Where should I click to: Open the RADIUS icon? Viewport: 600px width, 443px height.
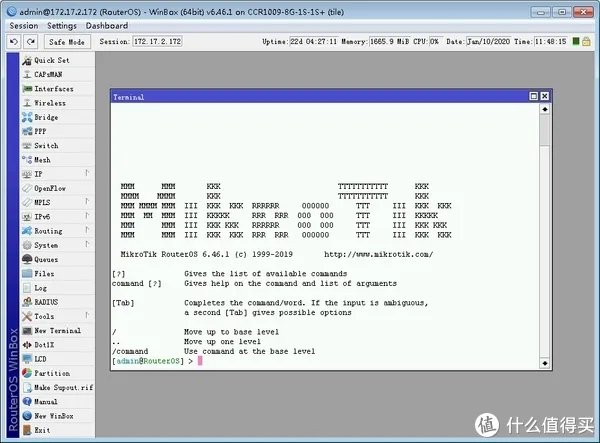(27, 302)
